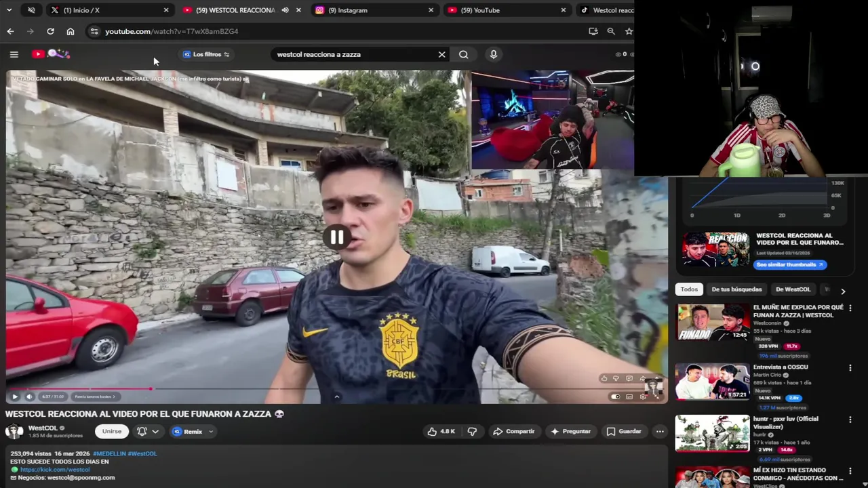This screenshot has height=488, width=868.
Task: Click the Unirse membership button
Action: [112, 431]
